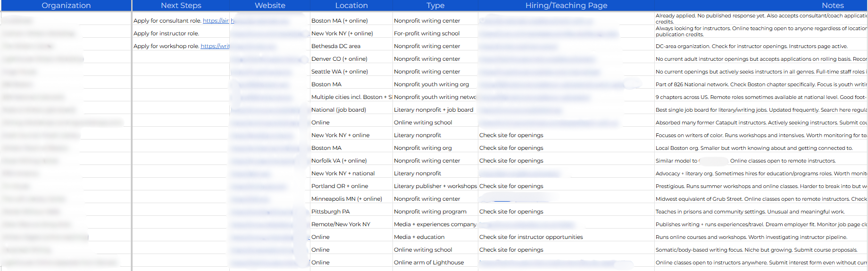Select the Website column header

[x=270, y=5]
